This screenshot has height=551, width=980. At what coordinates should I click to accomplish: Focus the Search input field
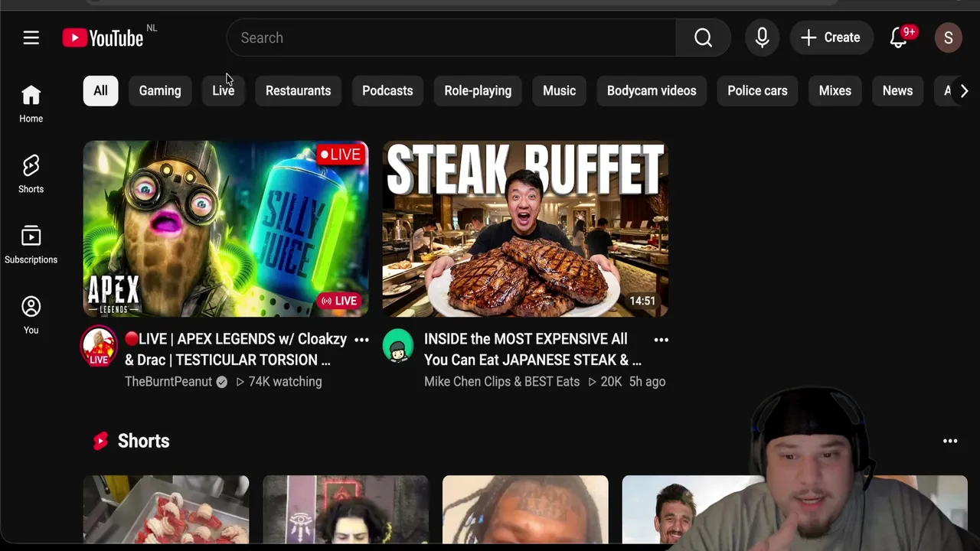pos(452,37)
